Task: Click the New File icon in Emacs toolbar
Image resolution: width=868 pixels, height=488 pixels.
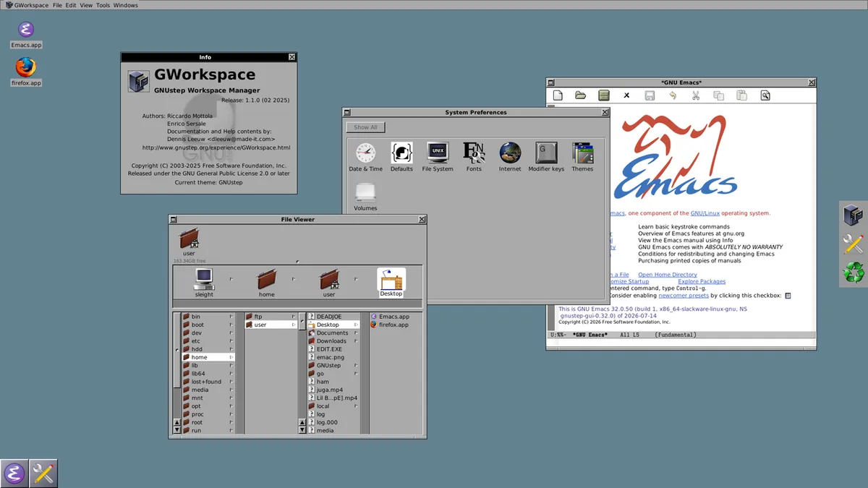Action: coord(558,95)
